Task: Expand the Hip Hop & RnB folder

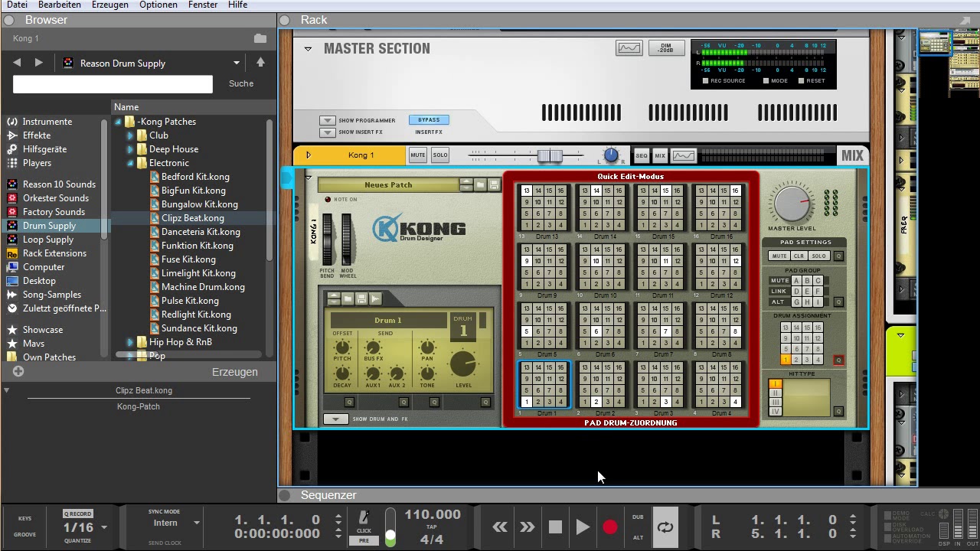Action: [130, 342]
